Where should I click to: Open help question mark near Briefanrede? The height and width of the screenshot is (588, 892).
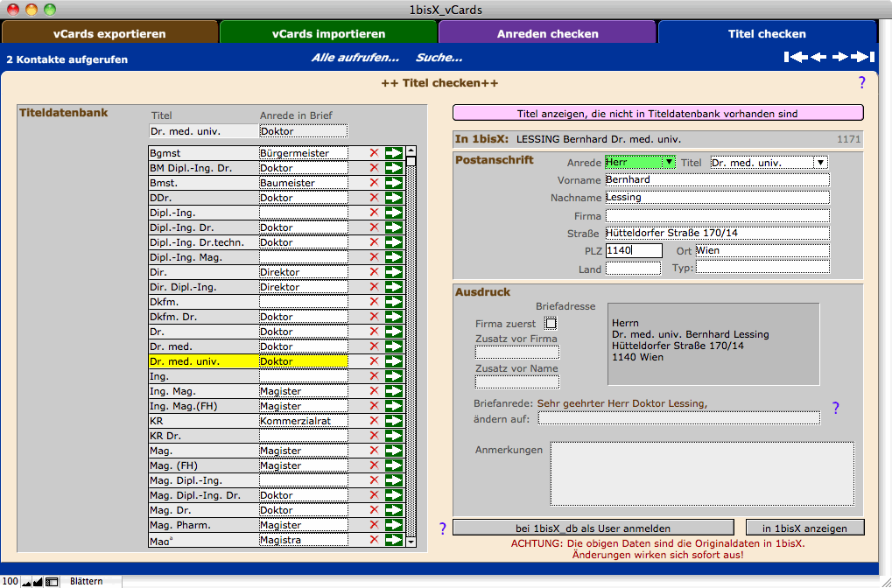[835, 408]
